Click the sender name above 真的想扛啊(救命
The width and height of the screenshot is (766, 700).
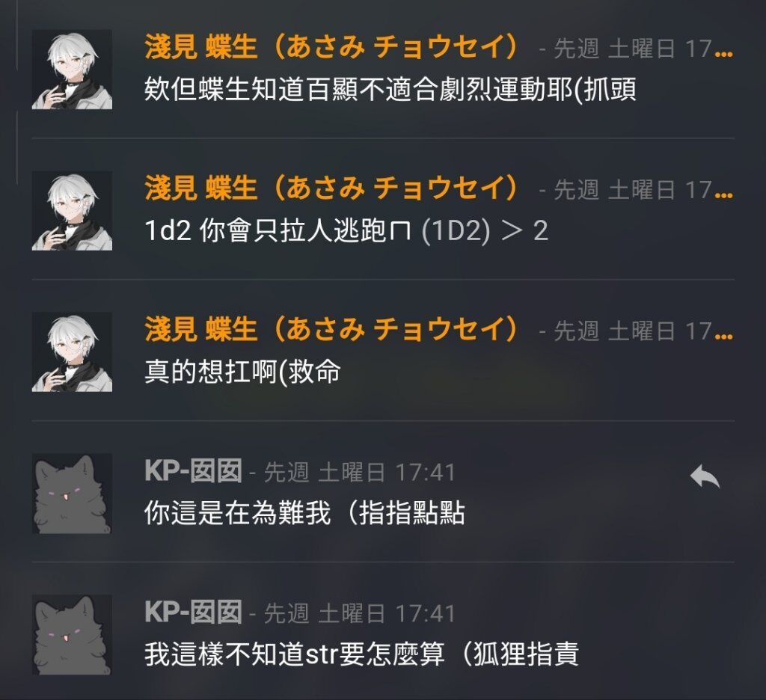tap(331, 330)
